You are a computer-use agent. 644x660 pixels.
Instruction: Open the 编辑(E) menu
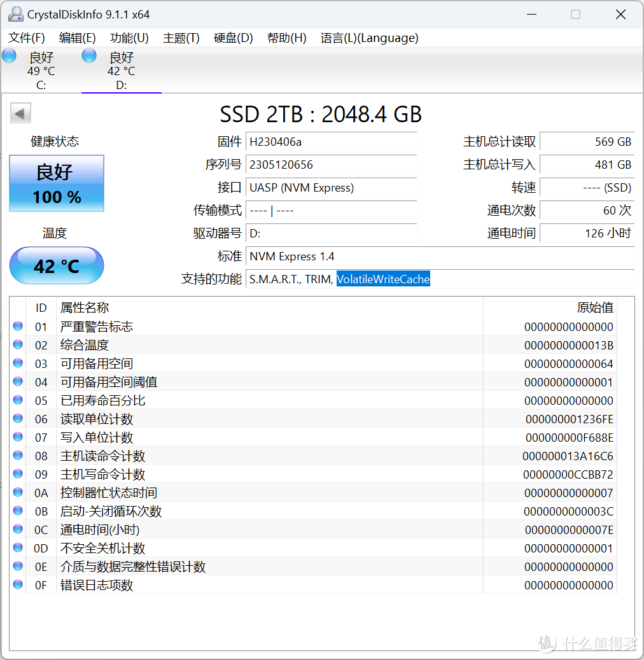tap(78, 38)
